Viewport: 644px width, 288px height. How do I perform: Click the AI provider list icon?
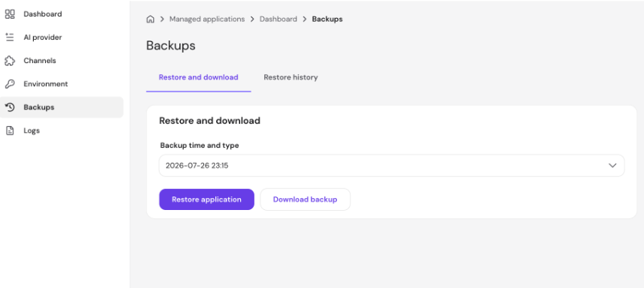click(10, 37)
